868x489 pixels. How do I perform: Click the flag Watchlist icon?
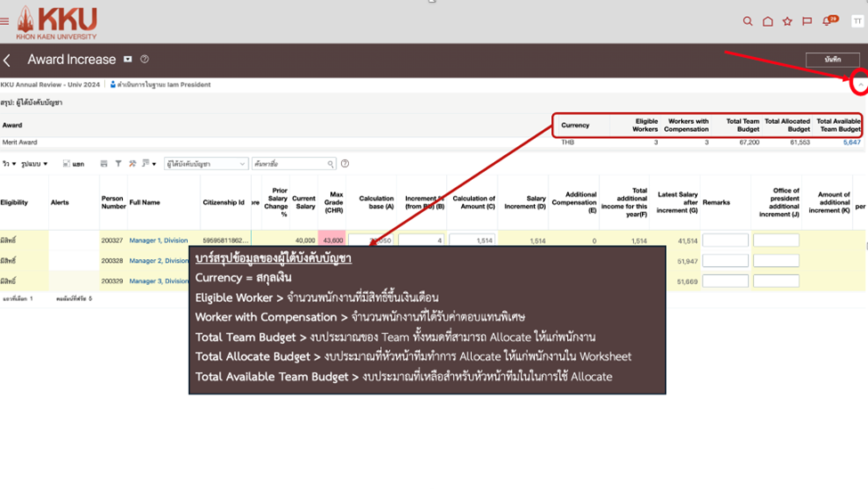tap(807, 21)
